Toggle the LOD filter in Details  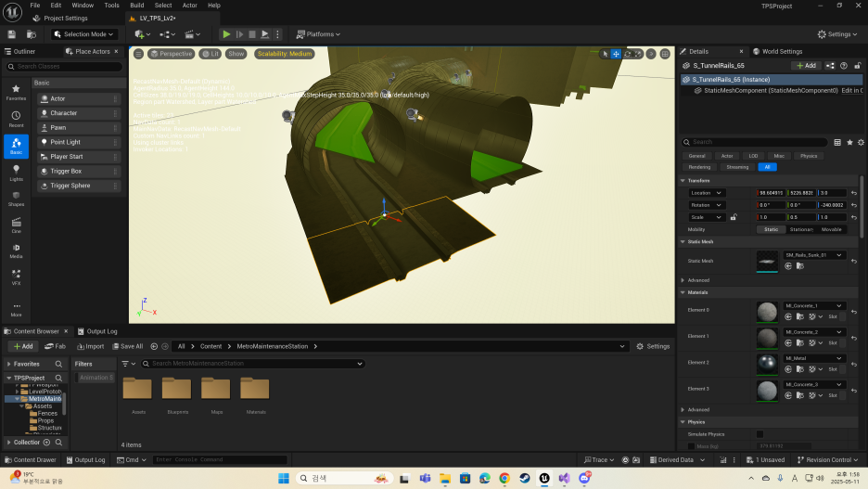[x=753, y=156]
